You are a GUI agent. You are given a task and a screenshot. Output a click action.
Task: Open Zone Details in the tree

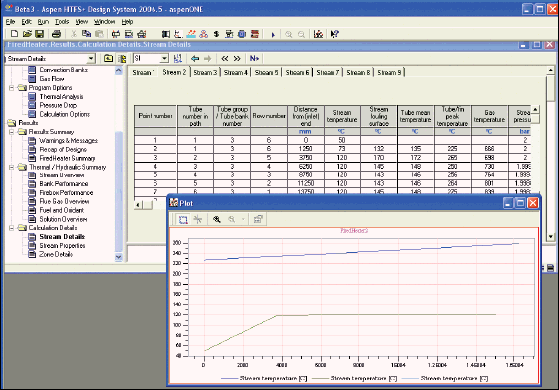[56, 254]
